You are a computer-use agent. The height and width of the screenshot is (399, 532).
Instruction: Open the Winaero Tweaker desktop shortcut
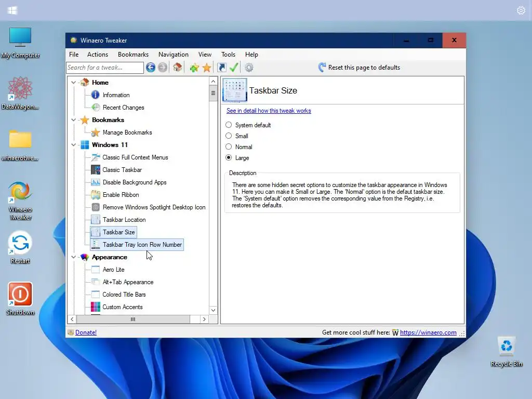click(x=20, y=201)
